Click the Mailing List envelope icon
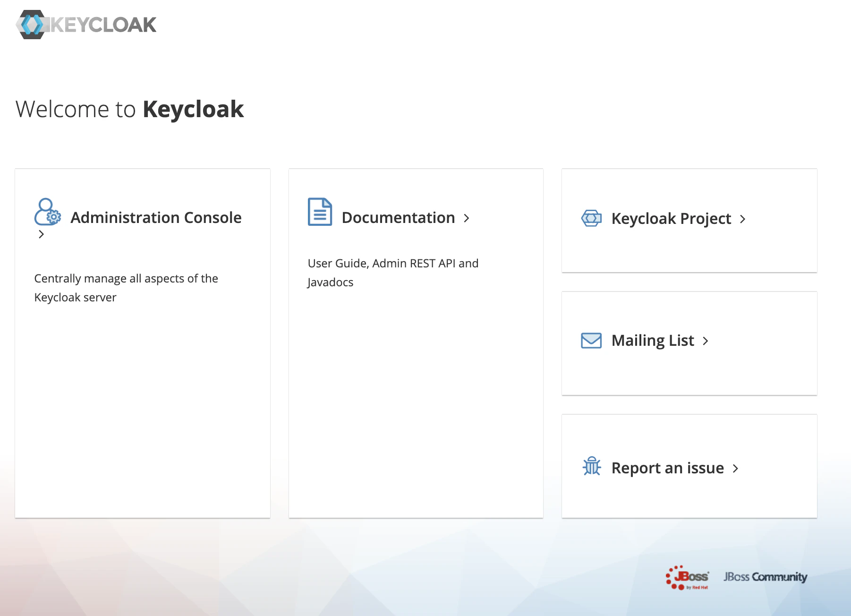The height and width of the screenshot is (616, 851). tap(591, 341)
